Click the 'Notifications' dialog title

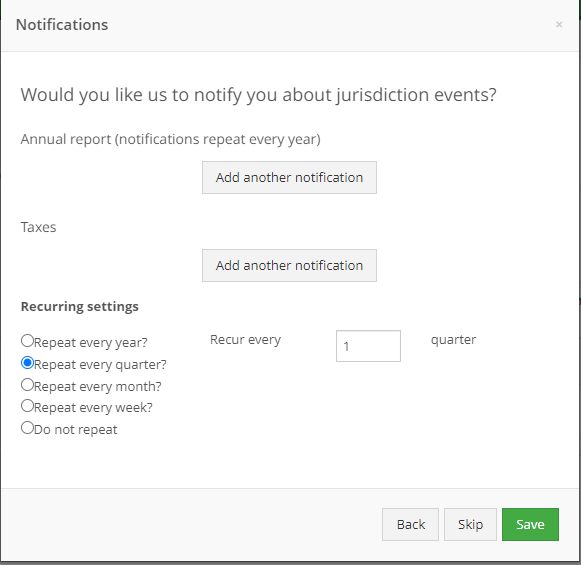point(62,25)
